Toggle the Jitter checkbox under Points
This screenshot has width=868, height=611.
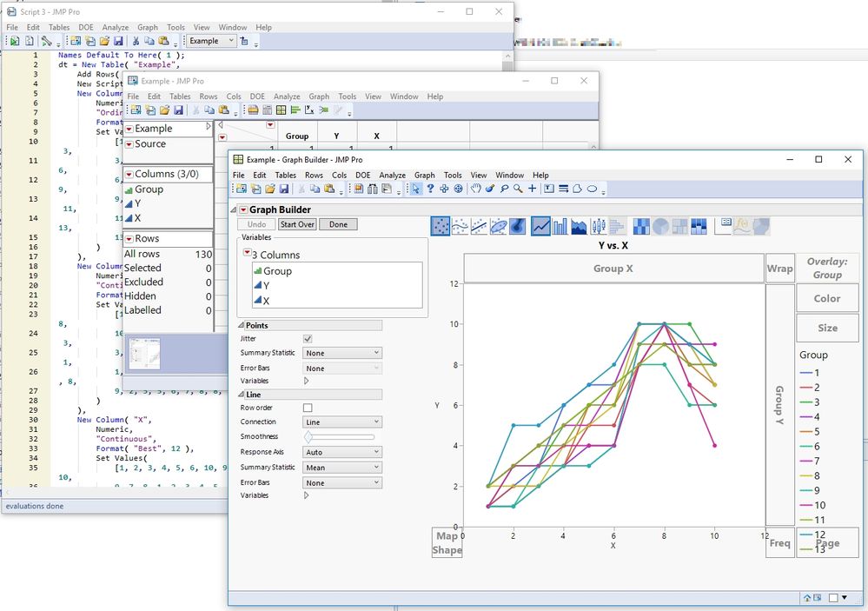coord(308,339)
